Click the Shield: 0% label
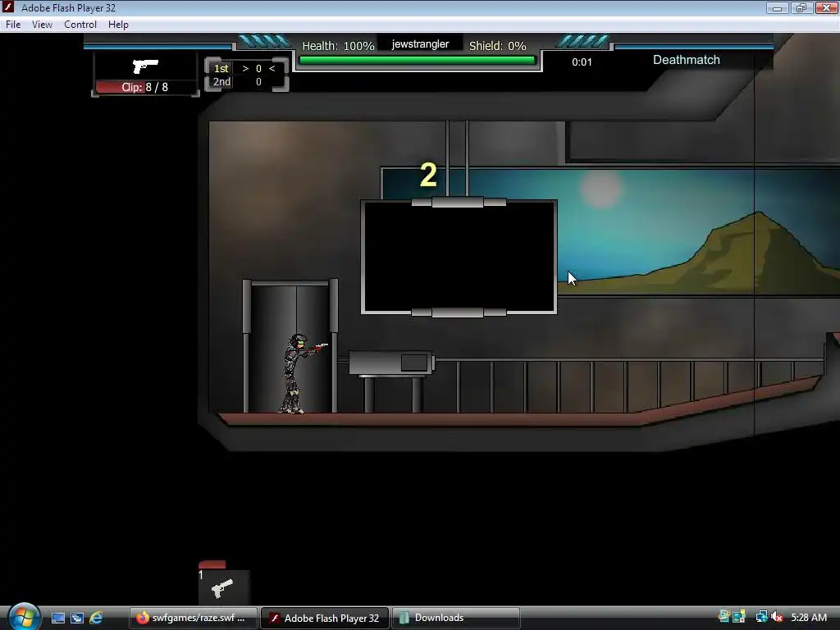 tap(498, 46)
